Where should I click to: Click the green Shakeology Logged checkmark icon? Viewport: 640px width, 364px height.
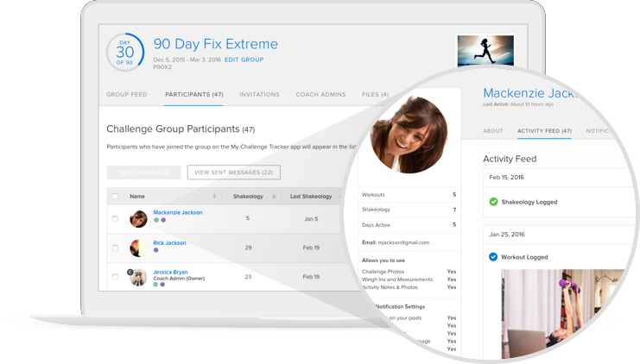[x=493, y=202]
